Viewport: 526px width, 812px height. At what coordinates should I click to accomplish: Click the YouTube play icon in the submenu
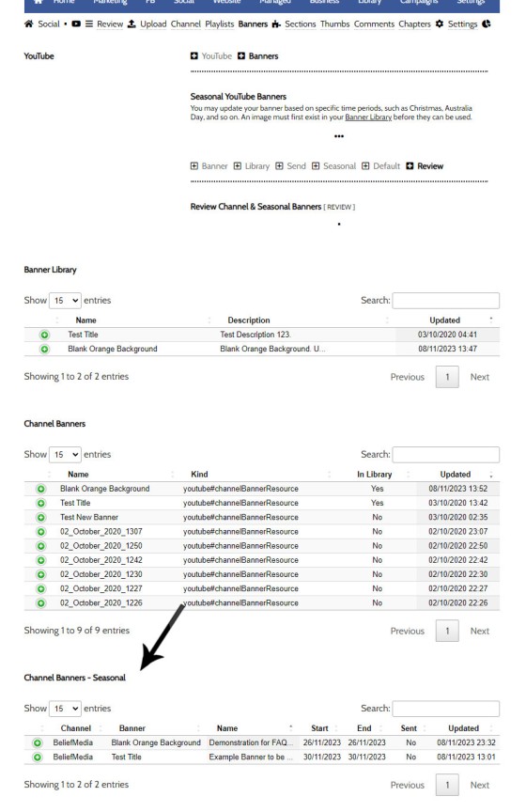click(x=76, y=23)
